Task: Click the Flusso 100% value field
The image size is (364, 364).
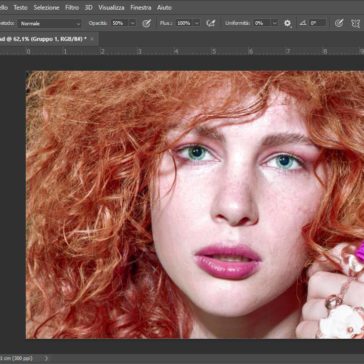Action: 184,23
